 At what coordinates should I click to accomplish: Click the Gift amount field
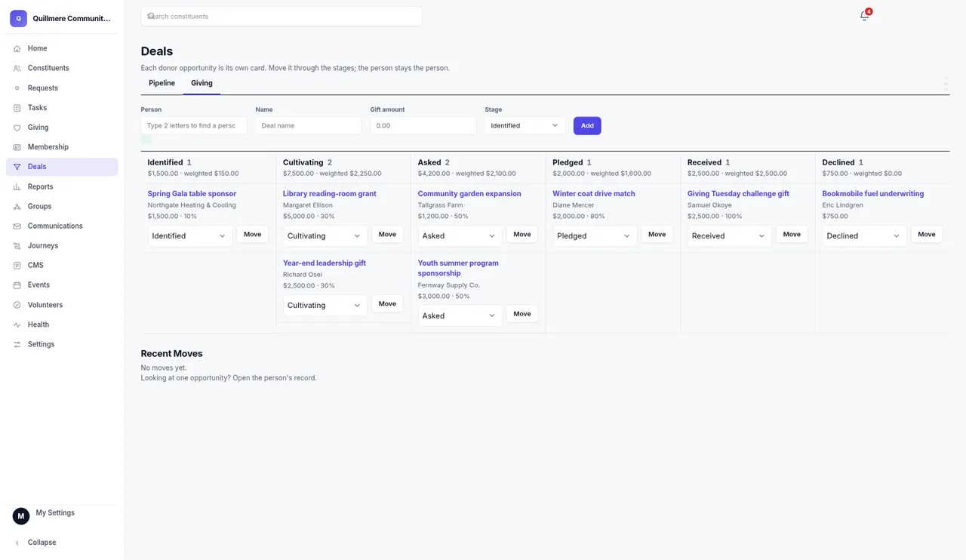[x=423, y=125]
